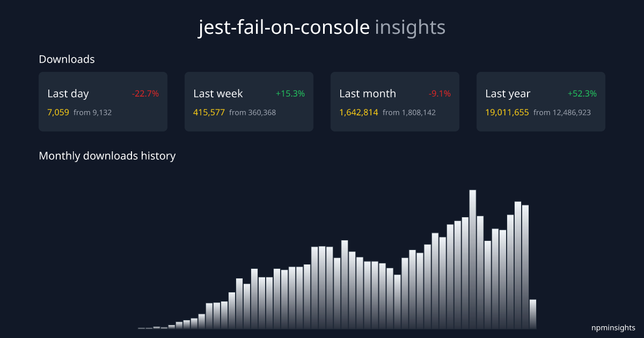Click the Monthly downloads history heading
This screenshot has width=644, height=338.
click(107, 156)
